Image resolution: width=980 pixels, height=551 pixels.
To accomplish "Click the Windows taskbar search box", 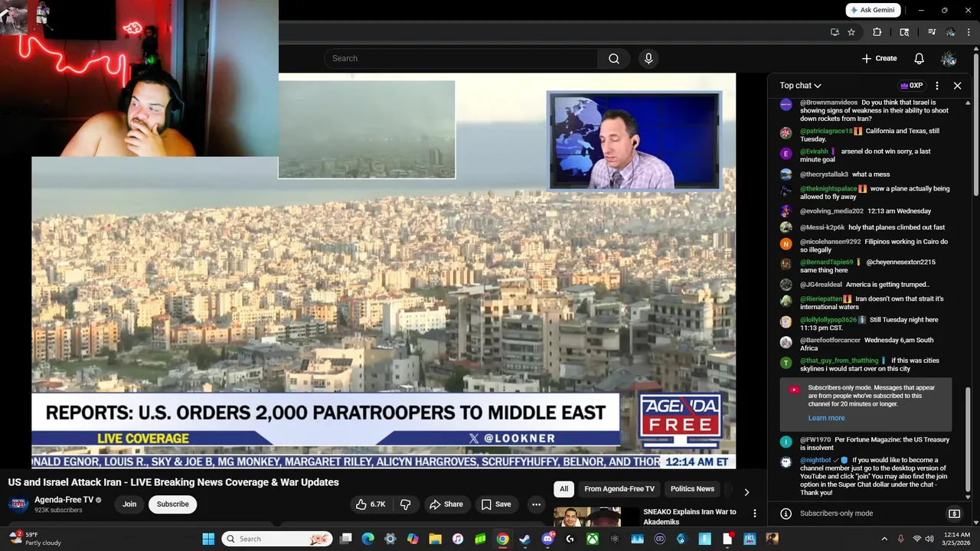I will (x=277, y=539).
